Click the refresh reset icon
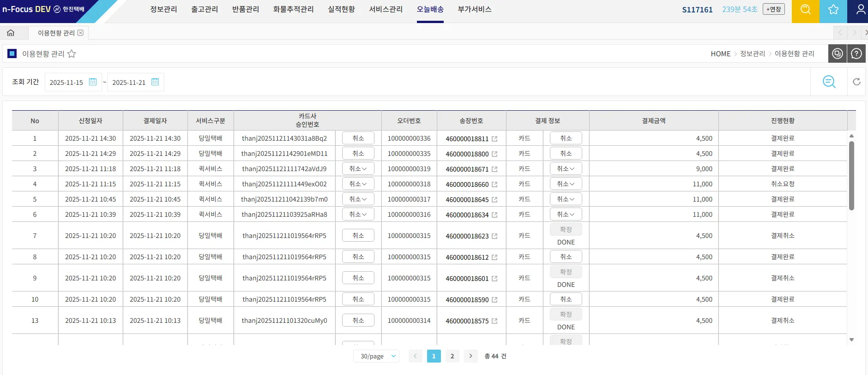This screenshot has height=375, width=868. coord(856,82)
